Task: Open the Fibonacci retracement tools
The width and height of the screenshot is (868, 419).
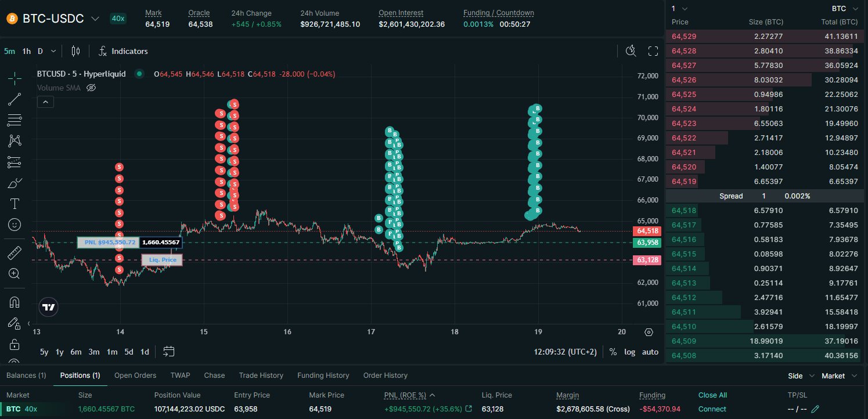Action: tap(15, 120)
